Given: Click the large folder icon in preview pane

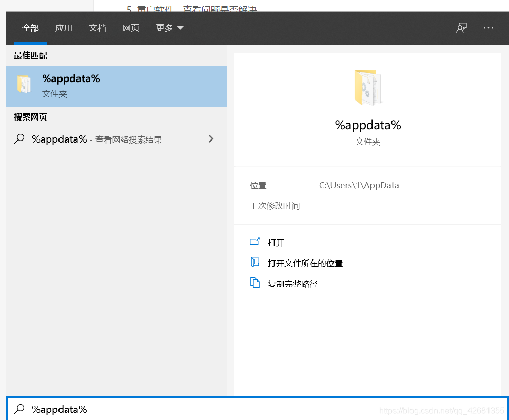Looking at the screenshot, I should coord(367,88).
